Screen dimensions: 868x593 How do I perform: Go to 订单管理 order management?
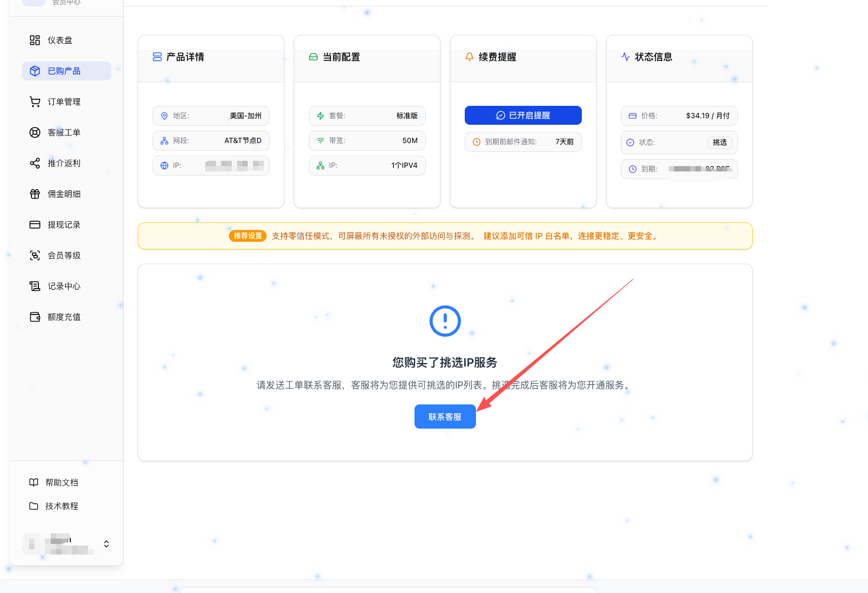click(x=66, y=102)
